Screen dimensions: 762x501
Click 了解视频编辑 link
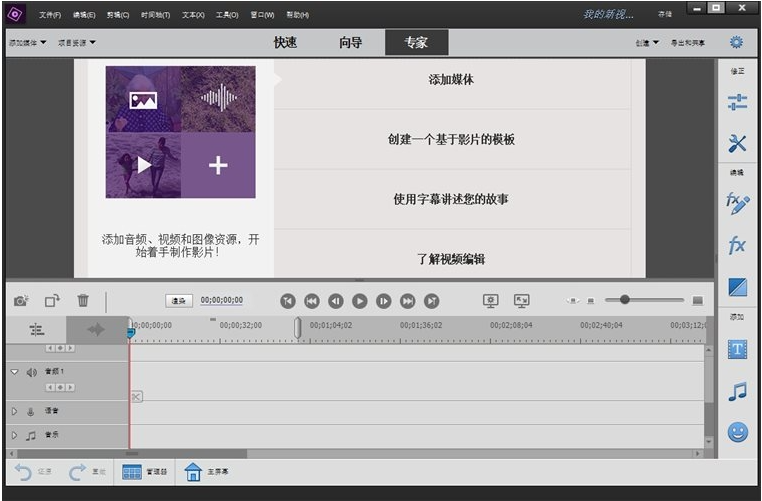(451, 259)
